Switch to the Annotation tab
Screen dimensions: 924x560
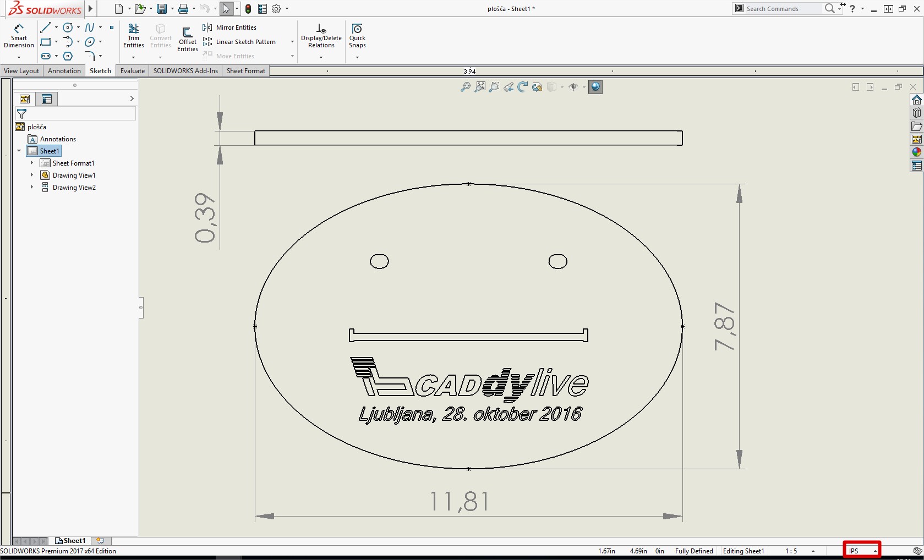[64, 71]
